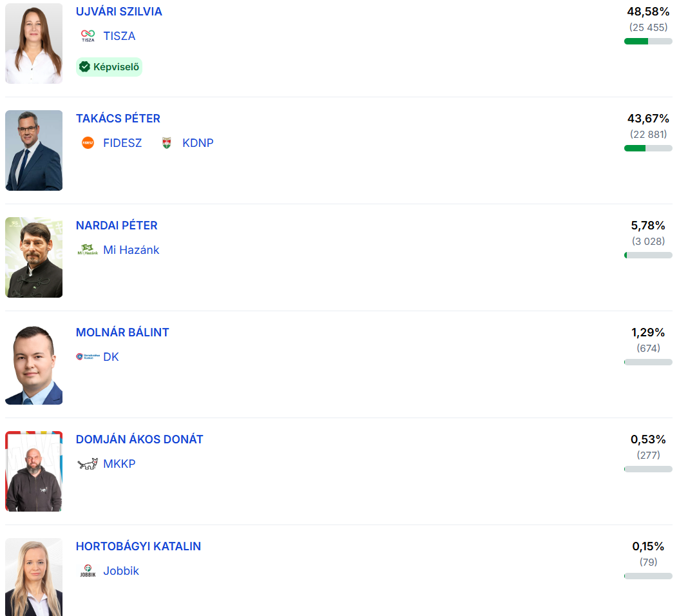The image size is (688, 616).
Task: Click the KDNP crest icon
Action: point(167,143)
